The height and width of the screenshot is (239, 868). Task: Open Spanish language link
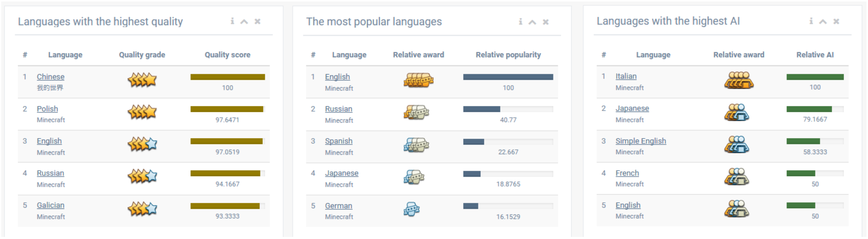pos(339,141)
